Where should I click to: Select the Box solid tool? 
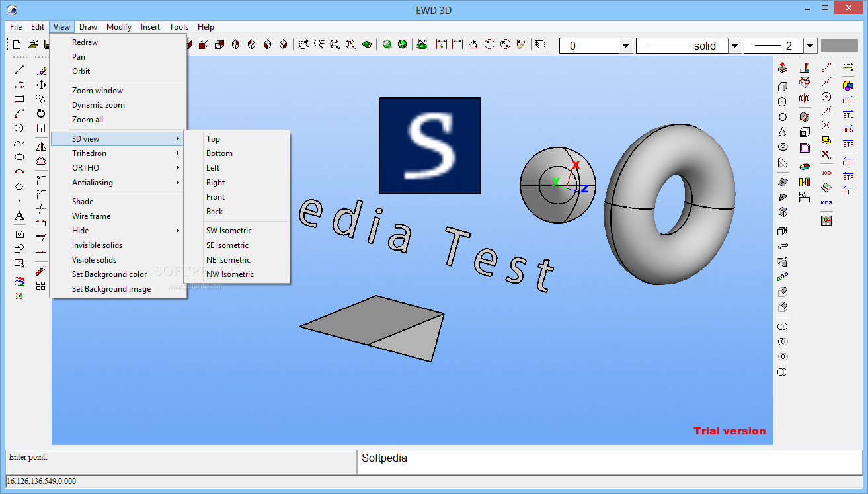click(783, 86)
